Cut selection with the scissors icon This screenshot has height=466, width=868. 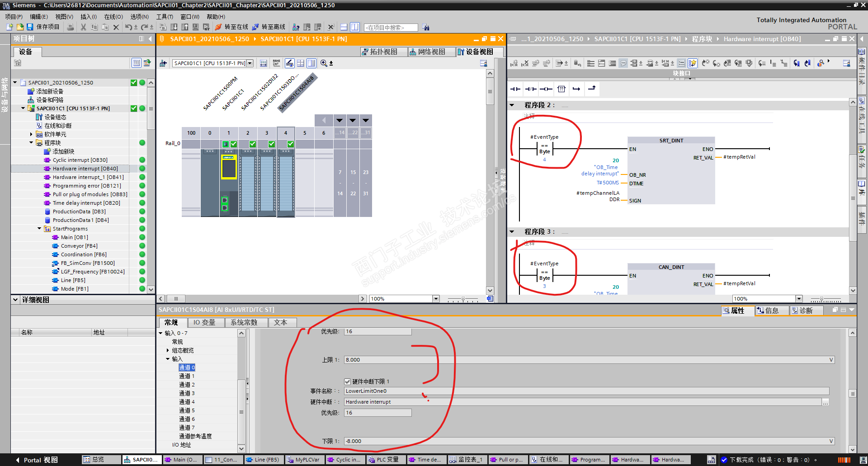(84, 27)
